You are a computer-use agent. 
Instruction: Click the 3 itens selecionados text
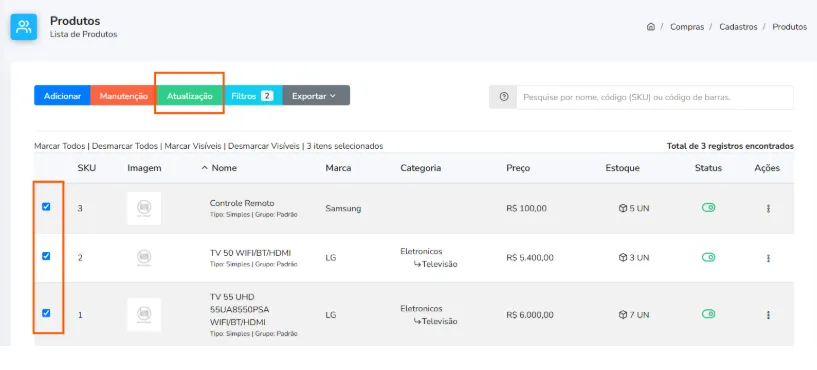tap(345, 146)
